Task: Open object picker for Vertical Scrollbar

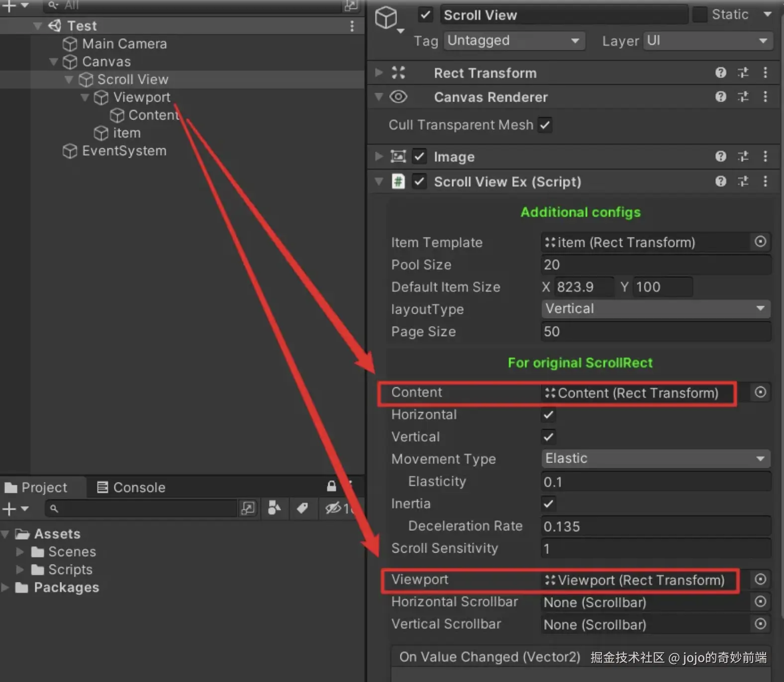Action: pyautogui.click(x=760, y=624)
